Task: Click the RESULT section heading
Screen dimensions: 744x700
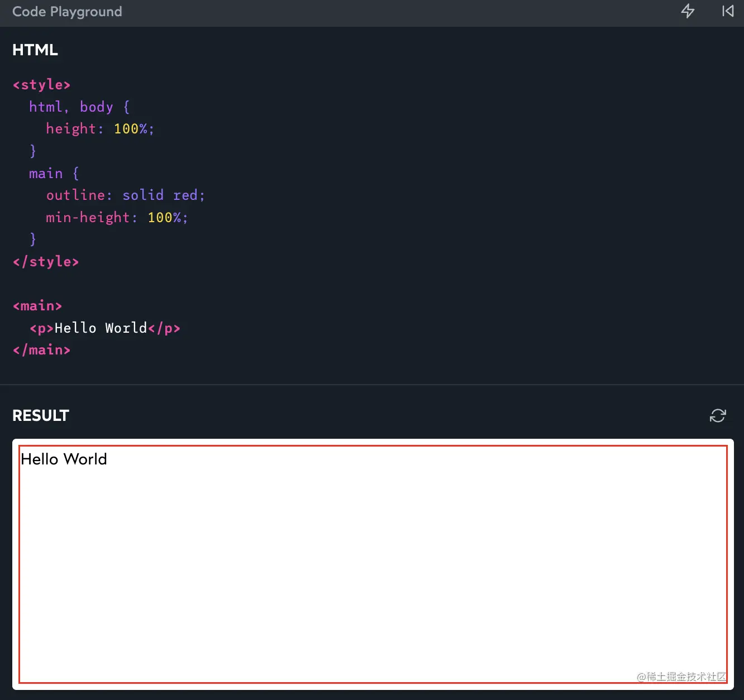Action: (x=41, y=416)
